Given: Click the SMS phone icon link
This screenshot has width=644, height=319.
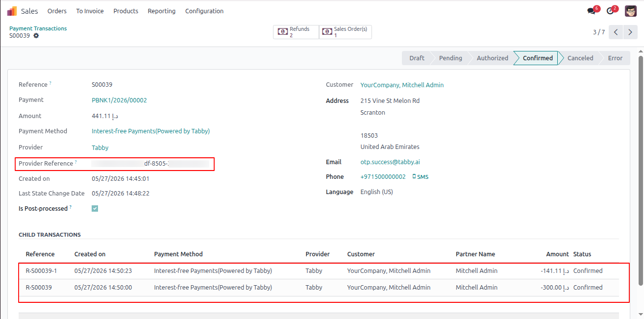Looking at the screenshot, I should click(421, 177).
